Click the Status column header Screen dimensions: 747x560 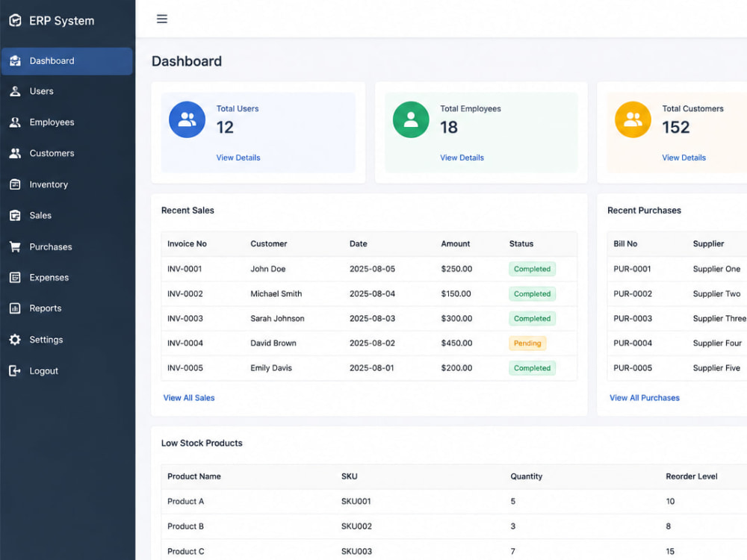coord(521,244)
